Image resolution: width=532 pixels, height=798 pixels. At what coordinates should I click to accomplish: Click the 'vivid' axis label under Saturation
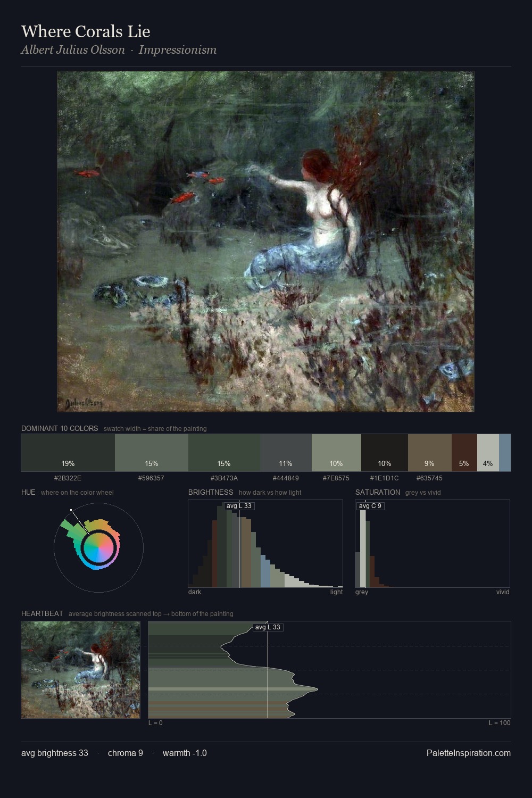[503, 592]
